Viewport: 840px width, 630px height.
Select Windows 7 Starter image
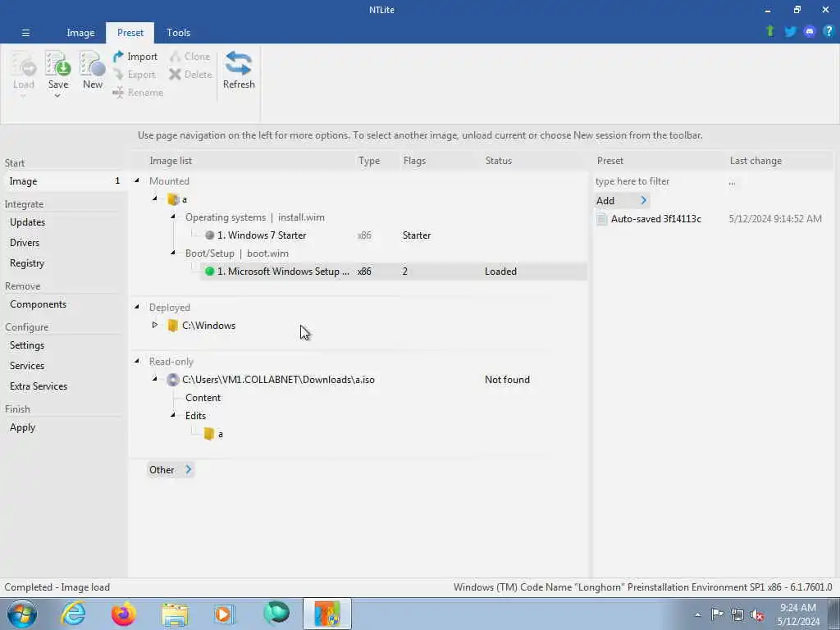coord(262,235)
